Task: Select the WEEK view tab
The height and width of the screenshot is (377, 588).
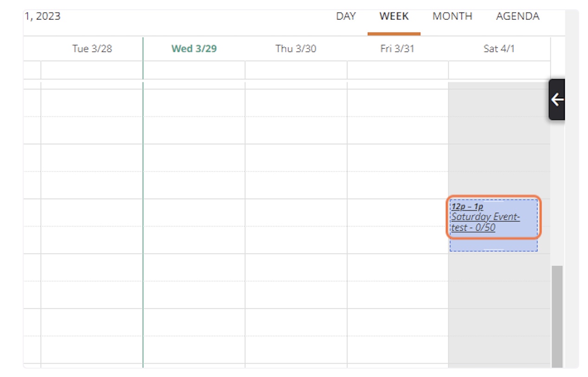Action: (394, 16)
